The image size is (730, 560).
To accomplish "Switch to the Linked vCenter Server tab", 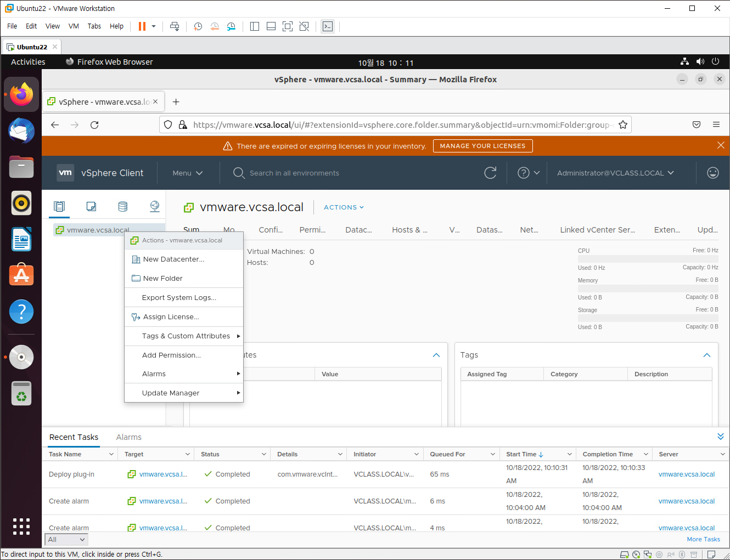I will [597, 230].
